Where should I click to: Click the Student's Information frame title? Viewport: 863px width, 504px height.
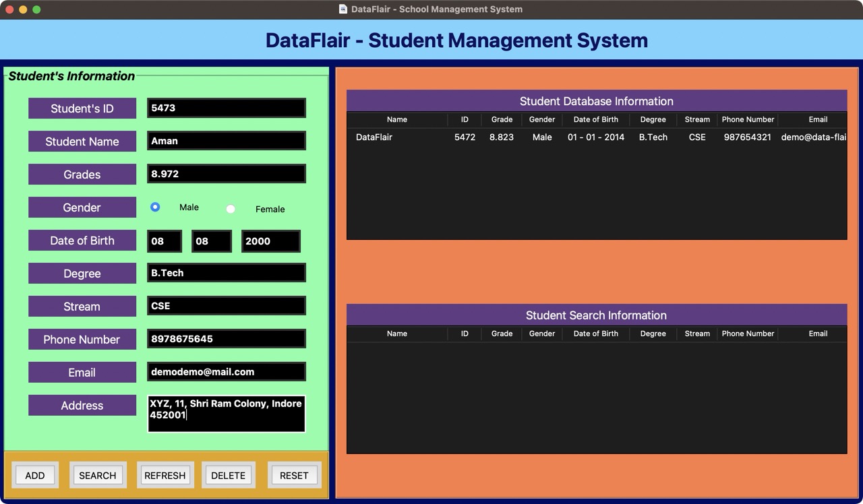(71, 76)
